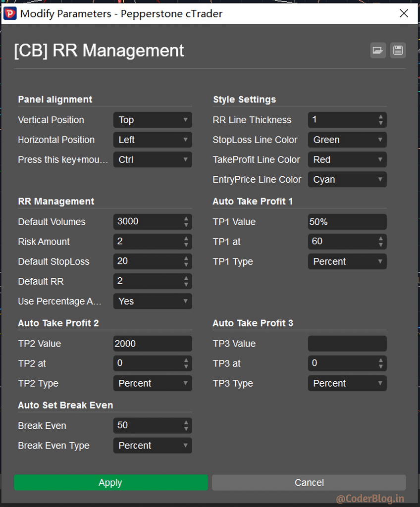This screenshot has width=420, height=507.
Task: Increase TP3 at value with up arrow
Action: click(381, 360)
